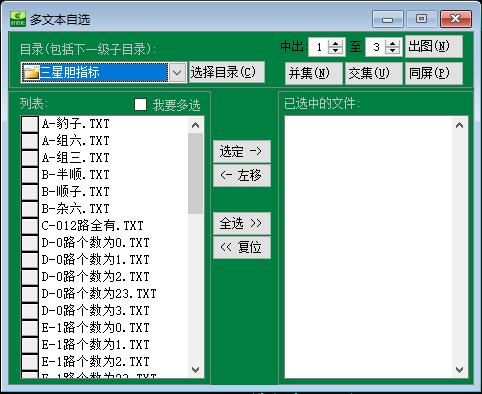Image resolution: width=482 pixels, height=394 pixels.
Task: Enable the 我要多选 checkbox
Action: point(140,104)
